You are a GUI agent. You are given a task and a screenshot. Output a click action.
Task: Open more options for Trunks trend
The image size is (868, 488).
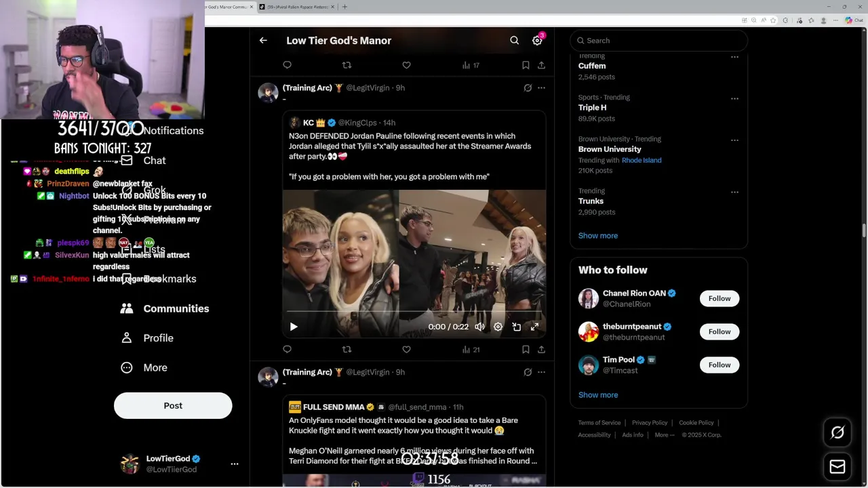pyautogui.click(x=734, y=192)
